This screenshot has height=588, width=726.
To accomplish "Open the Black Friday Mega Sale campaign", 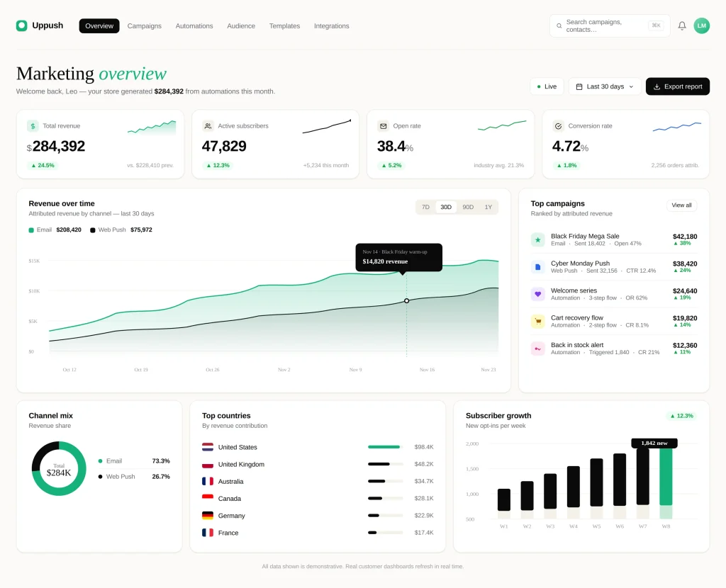I will point(614,239).
